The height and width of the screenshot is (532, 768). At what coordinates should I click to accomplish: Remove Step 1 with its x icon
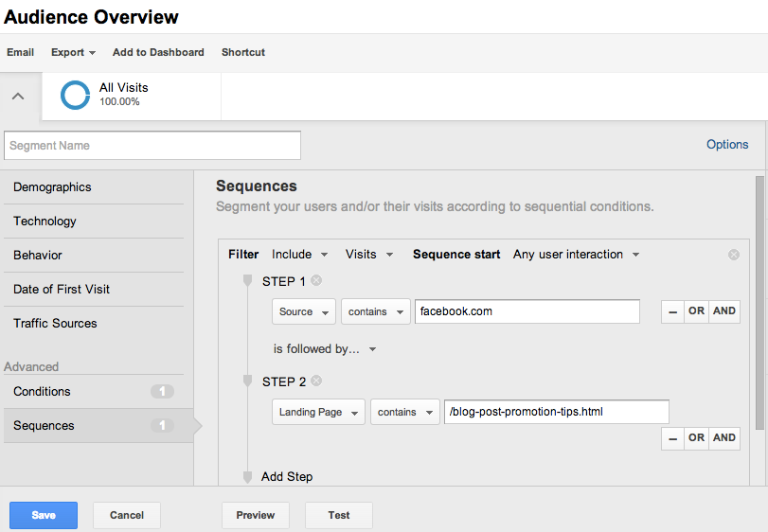click(x=316, y=280)
